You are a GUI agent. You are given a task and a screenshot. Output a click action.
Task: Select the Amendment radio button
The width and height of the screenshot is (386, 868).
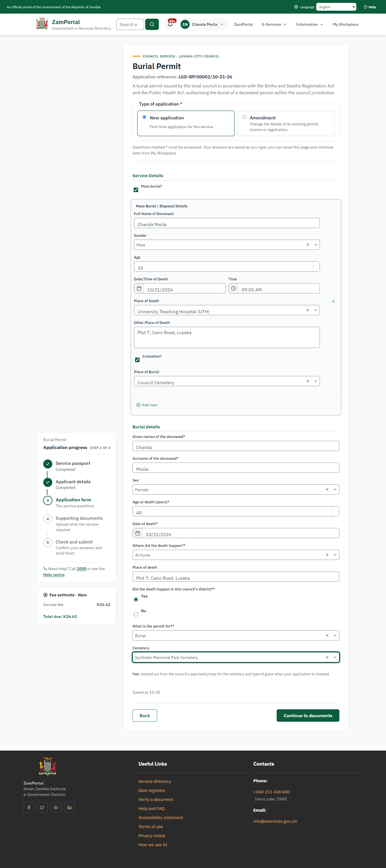[244, 117]
